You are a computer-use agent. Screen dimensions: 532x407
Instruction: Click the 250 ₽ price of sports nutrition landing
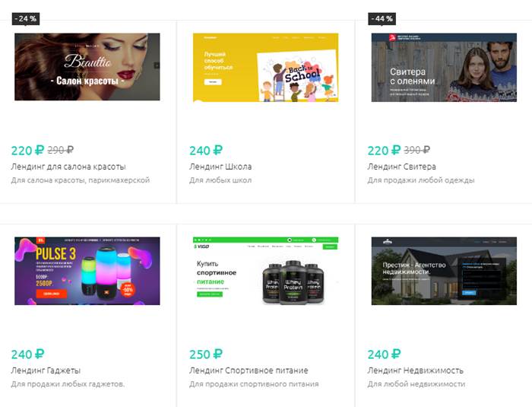point(206,354)
